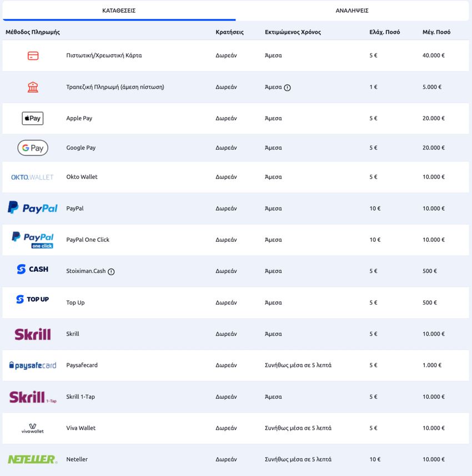472x476 pixels.
Task: Click the Skrill 1-Tap logo
Action: click(x=33, y=397)
